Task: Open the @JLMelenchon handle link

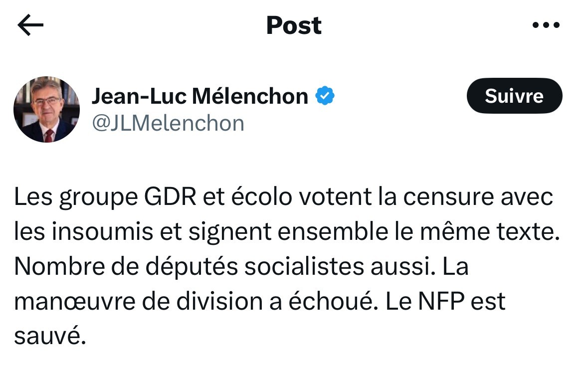Action: [168, 123]
